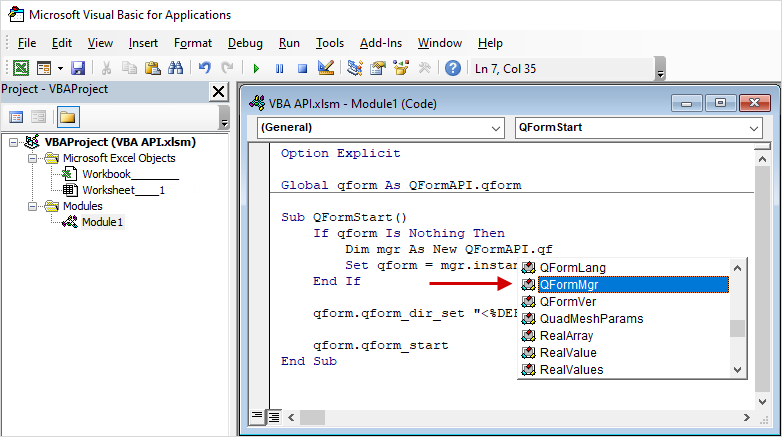
Task: Click the Save icon in toolbar
Action: pos(78,68)
